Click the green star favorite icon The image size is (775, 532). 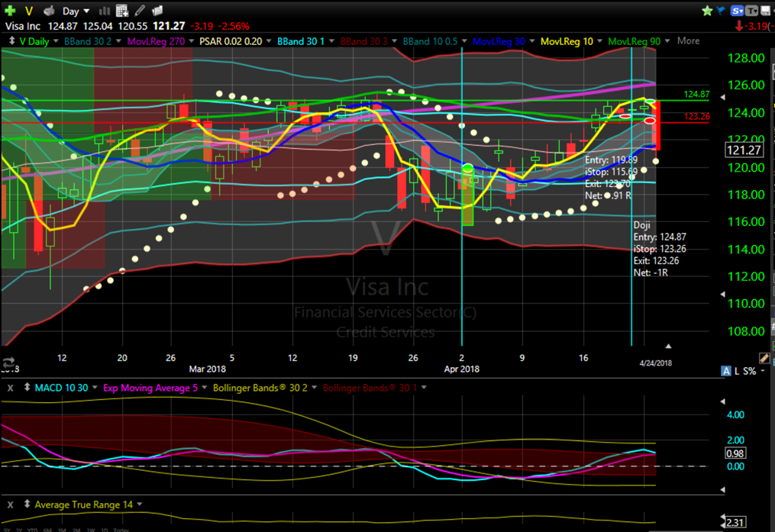coord(707,11)
